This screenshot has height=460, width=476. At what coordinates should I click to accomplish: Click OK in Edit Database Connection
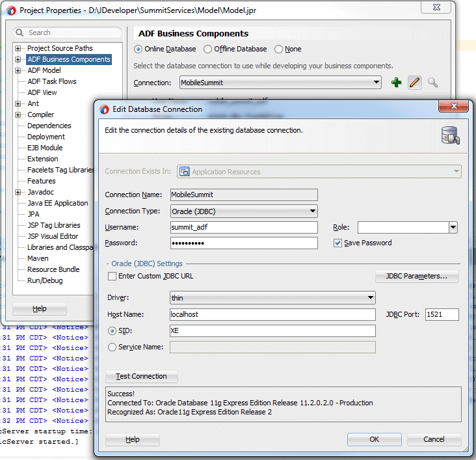pyautogui.click(x=375, y=439)
